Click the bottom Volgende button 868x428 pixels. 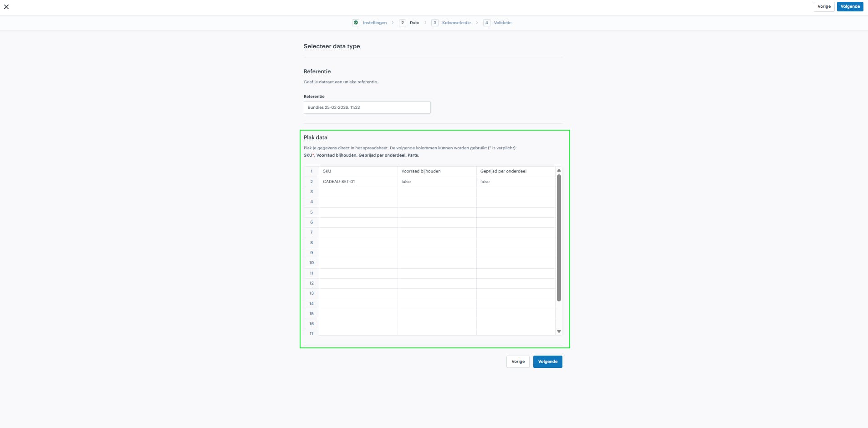(x=547, y=362)
